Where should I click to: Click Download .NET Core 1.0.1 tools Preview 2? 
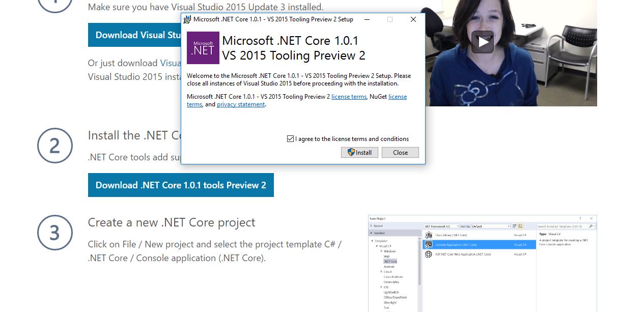point(181,185)
